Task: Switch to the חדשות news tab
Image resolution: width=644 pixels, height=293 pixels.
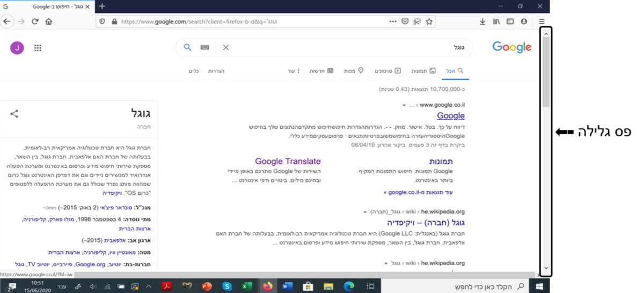Action: (321, 71)
